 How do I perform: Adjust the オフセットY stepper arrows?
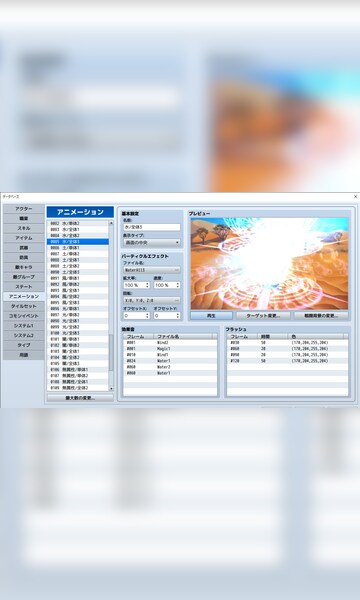(x=178, y=316)
